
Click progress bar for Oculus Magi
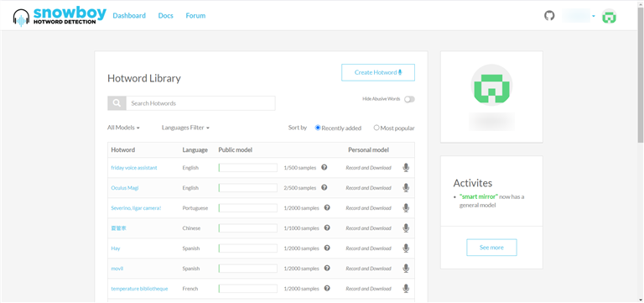tap(248, 188)
